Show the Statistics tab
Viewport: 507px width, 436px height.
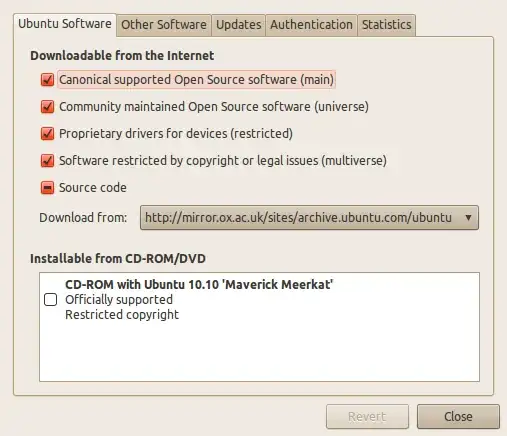pos(386,25)
